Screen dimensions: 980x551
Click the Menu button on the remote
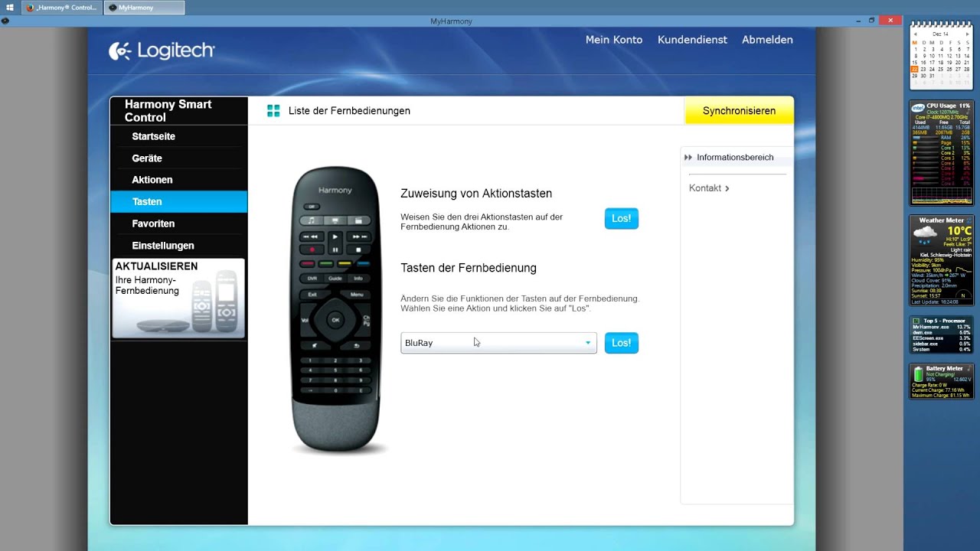click(x=357, y=295)
